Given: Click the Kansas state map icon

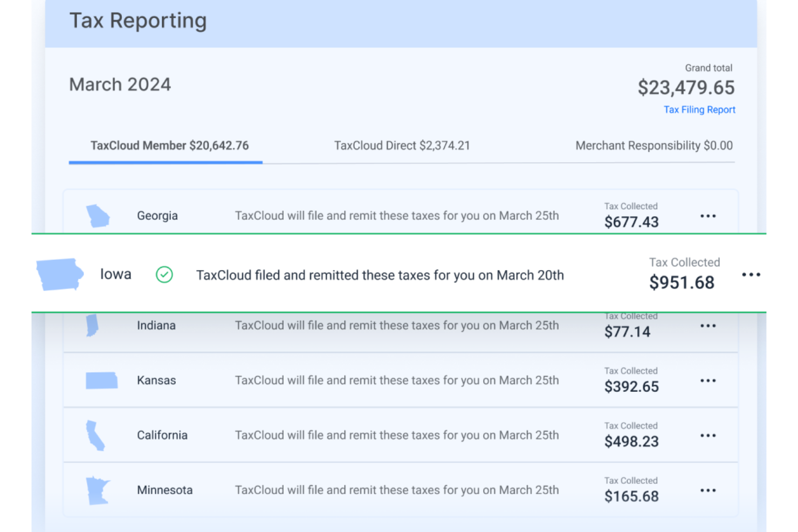Looking at the screenshot, I should (102, 380).
